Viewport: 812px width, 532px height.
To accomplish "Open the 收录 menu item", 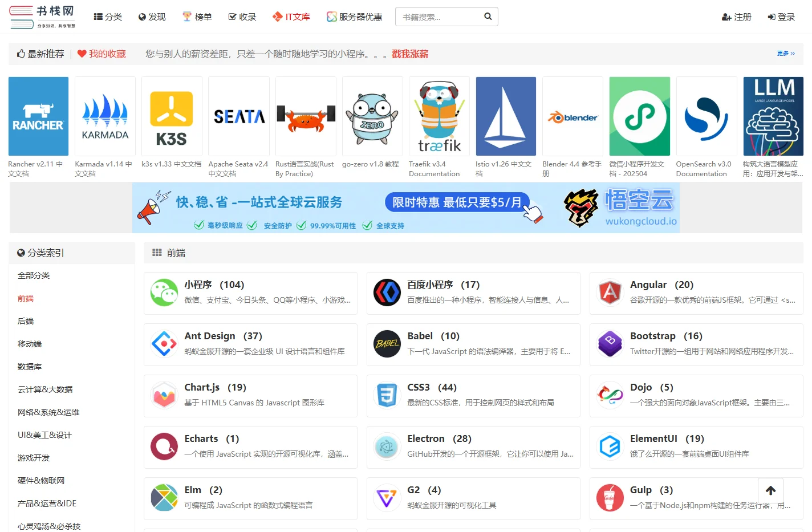I will 242,17.
